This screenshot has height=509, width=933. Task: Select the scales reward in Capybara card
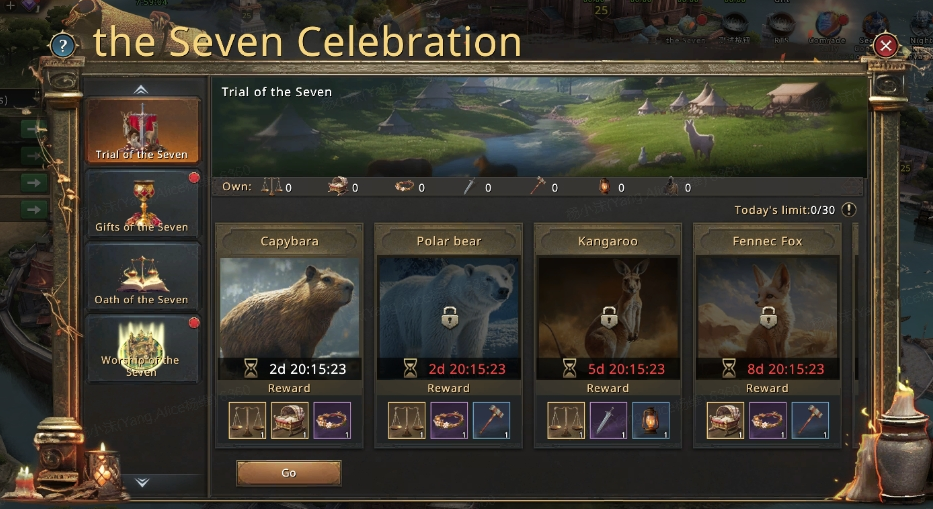tap(248, 420)
